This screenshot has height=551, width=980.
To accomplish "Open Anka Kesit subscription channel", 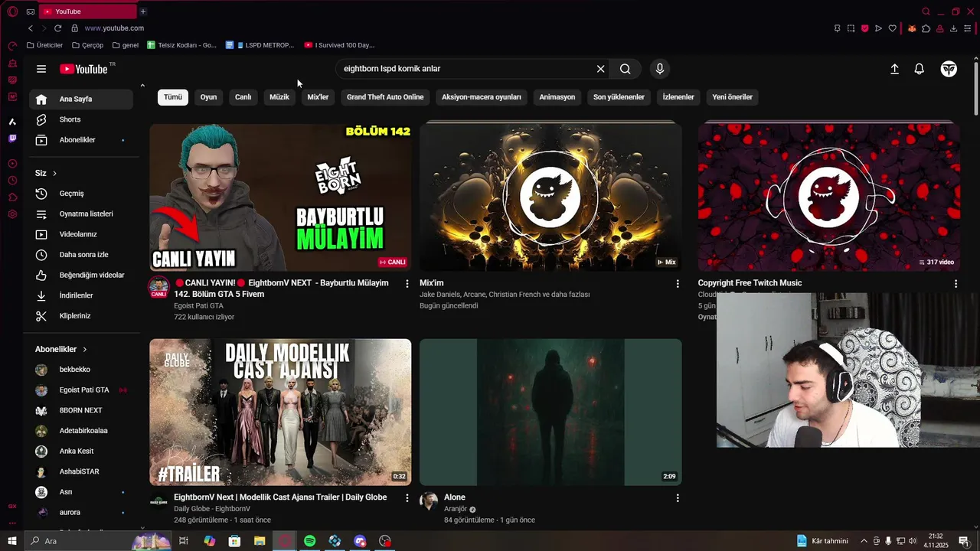I will coord(80,452).
